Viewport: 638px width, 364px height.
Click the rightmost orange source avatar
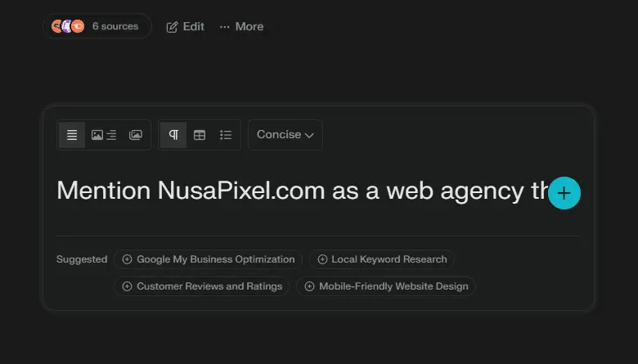(x=78, y=26)
